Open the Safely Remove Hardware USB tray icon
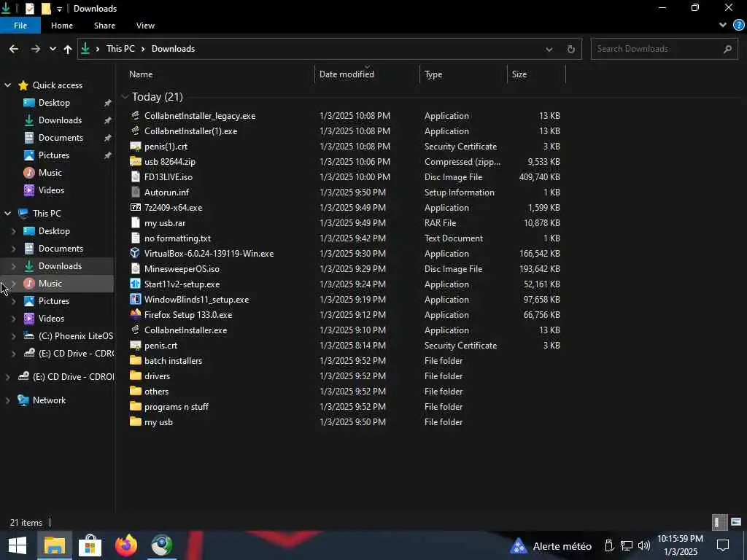 tap(609, 545)
